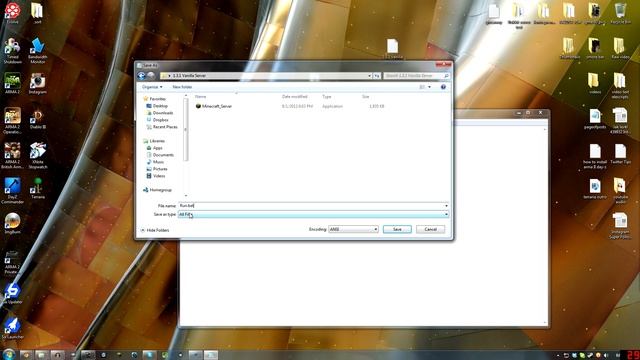Open the Save as type dropdown
Image resolution: width=640 pixels, height=360 pixels.
[x=313, y=214]
